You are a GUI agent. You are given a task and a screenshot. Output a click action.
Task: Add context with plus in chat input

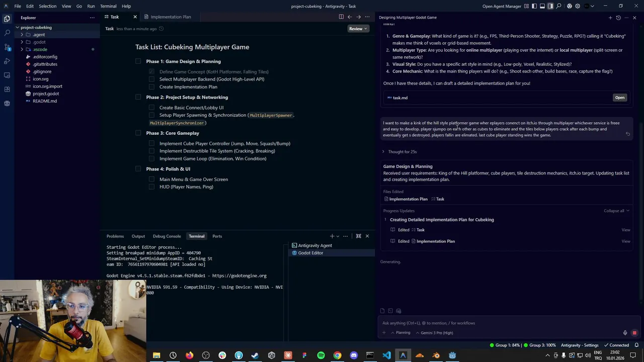click(x=384, y=333)
